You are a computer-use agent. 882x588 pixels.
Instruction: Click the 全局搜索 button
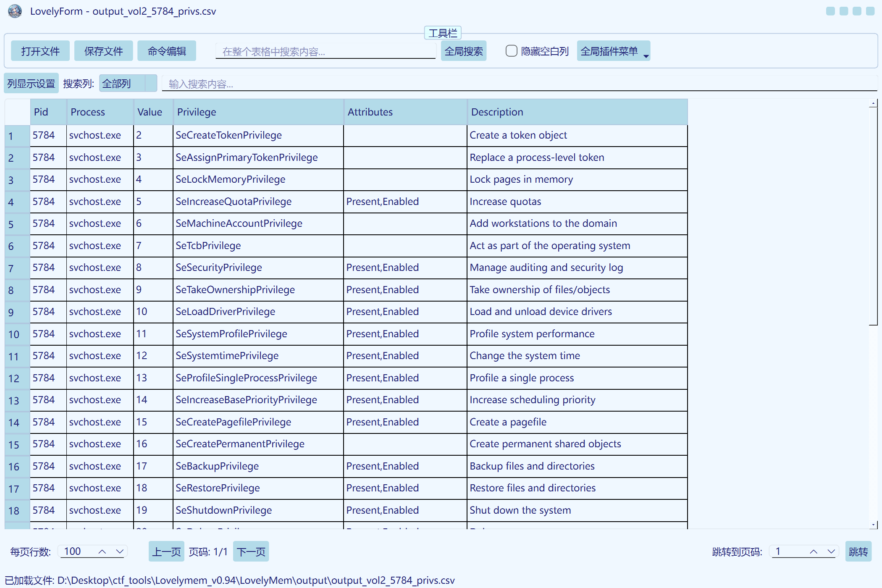(x=463, y=51)
